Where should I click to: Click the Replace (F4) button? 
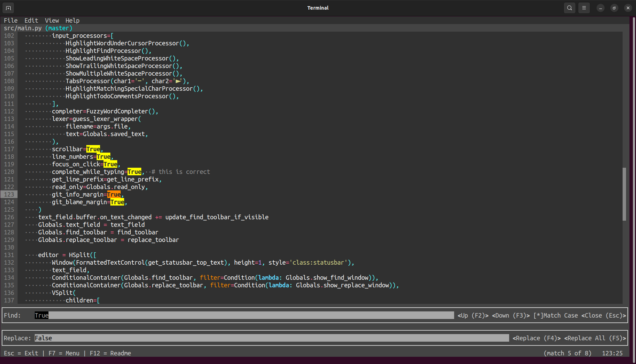coord(536,338)
